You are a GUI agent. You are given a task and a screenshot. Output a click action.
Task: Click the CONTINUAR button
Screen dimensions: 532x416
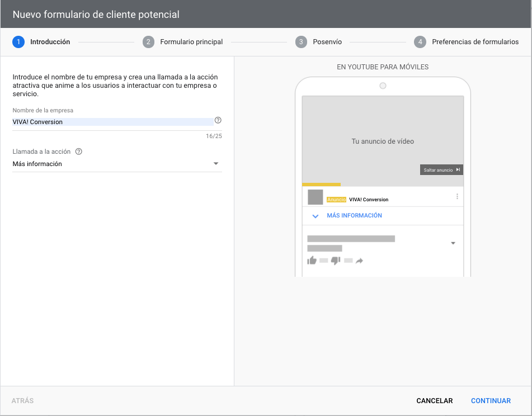coord(491,401)
